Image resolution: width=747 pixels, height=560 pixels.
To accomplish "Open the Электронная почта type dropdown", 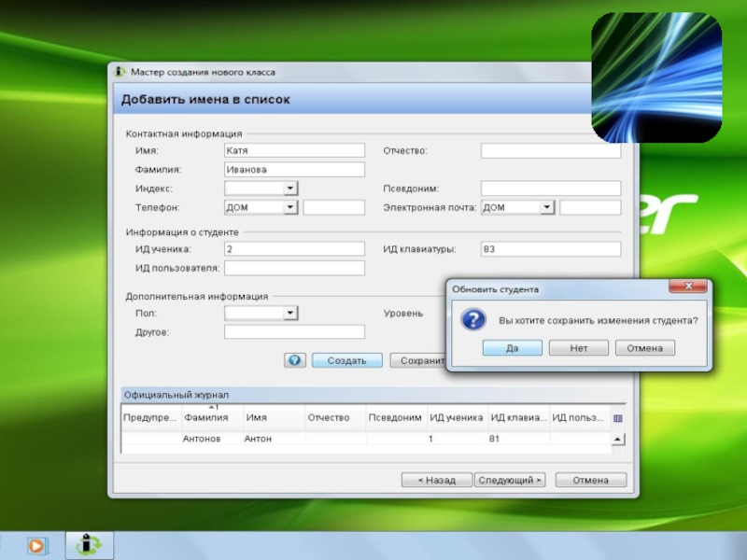I will 547,208.
